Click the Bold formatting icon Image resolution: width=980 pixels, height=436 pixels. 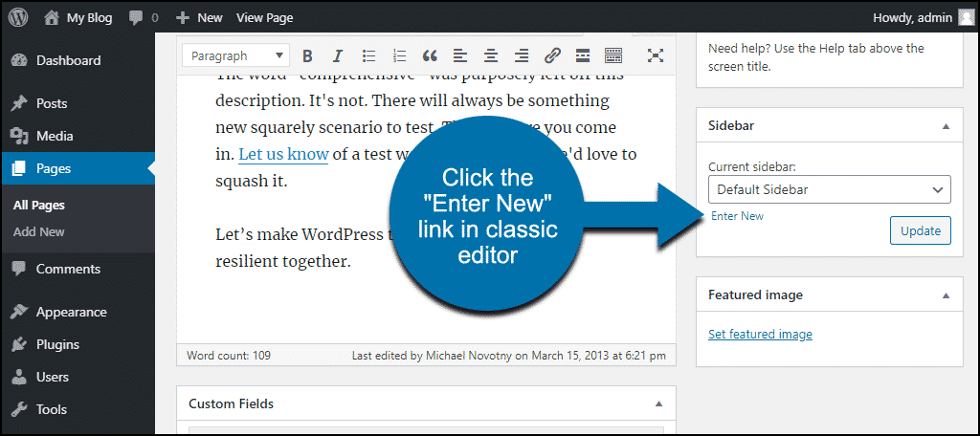tap(307, 55)
